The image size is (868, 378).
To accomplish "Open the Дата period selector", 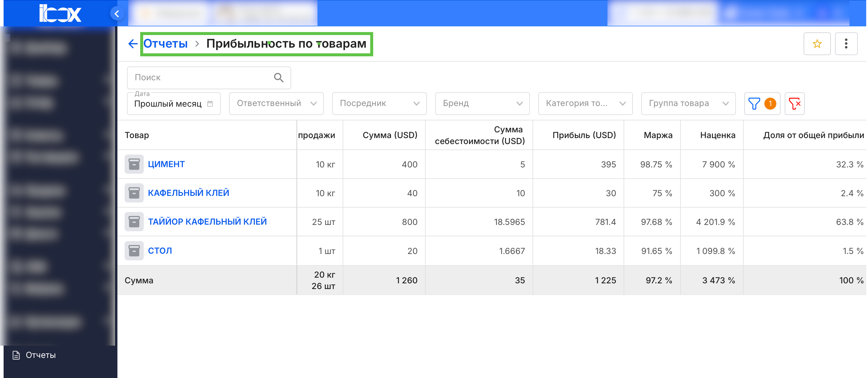I will [173, 103].
